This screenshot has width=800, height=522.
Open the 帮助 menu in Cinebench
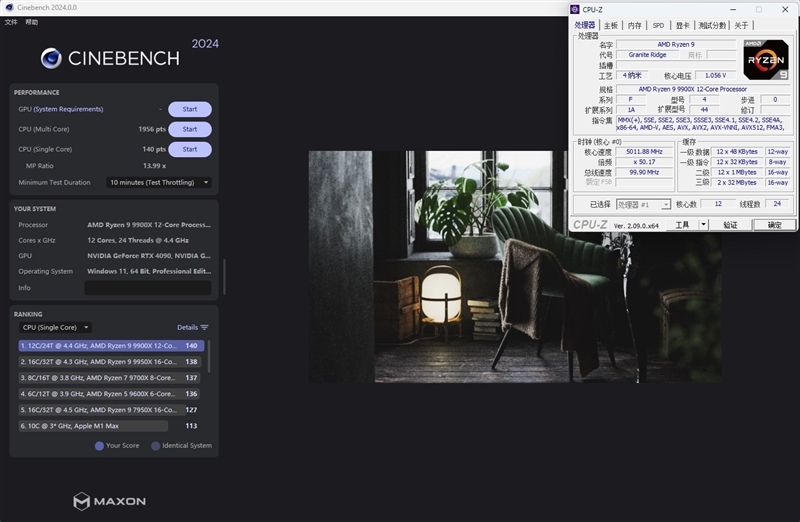point(32,22)
